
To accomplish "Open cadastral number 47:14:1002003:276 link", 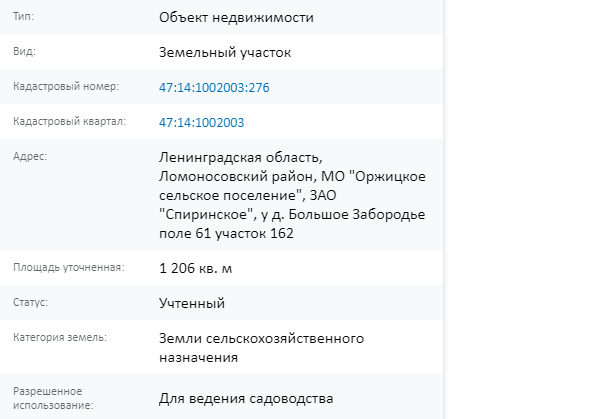I will coord(214,87).
